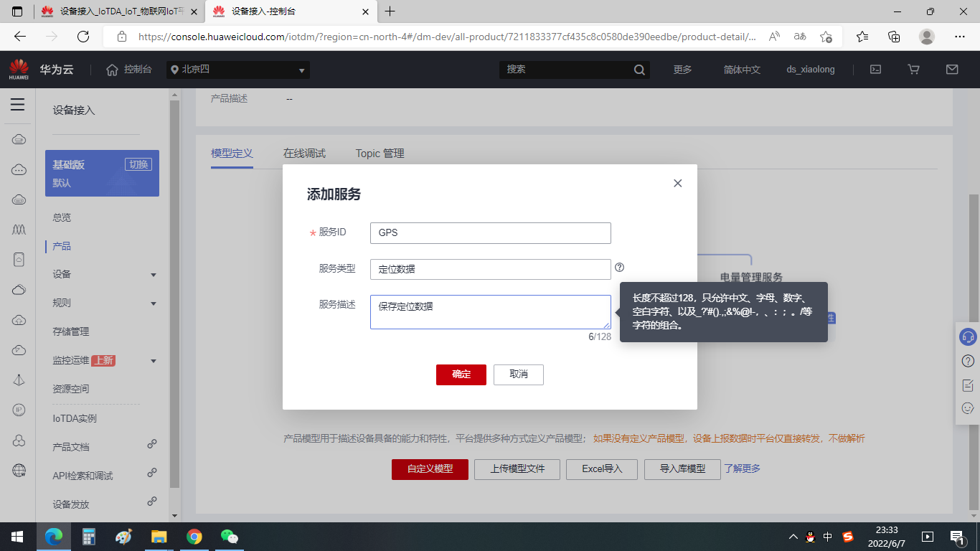The width and height of the screenshot is (980, 551).
Task: Add this page to favorites with the star-plus icon
Action: point(826,37)
